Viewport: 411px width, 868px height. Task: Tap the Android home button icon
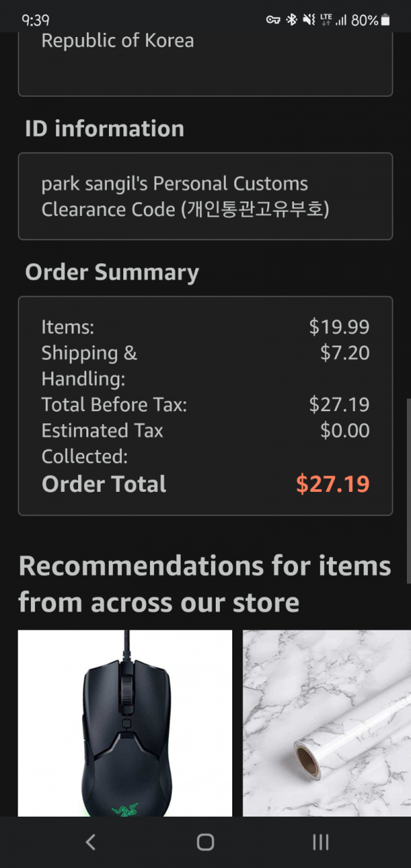(205, 842)
